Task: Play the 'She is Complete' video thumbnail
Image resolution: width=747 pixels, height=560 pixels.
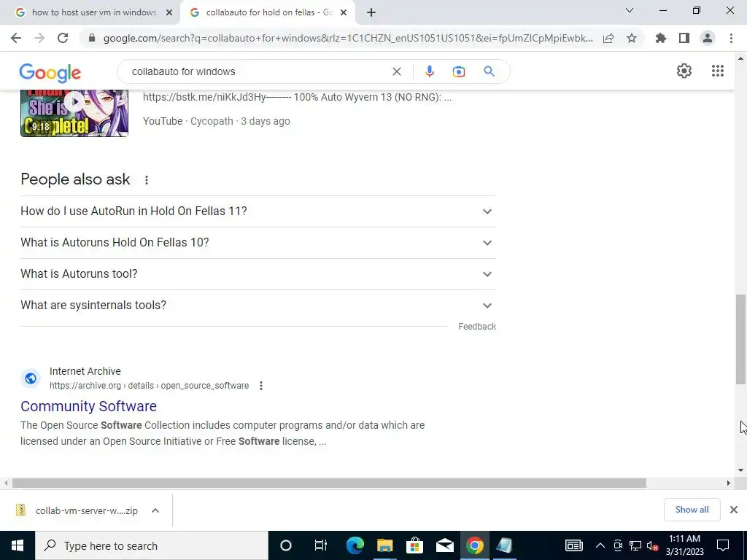Action: point(74,113)
